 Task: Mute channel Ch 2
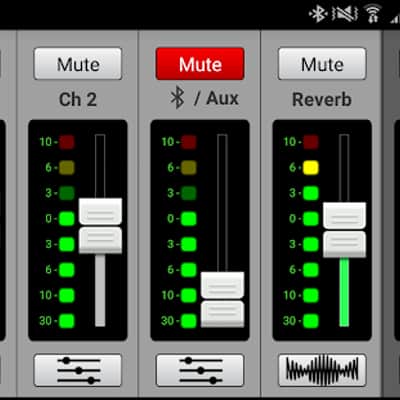pyautogui.click(x=78, y=64)
